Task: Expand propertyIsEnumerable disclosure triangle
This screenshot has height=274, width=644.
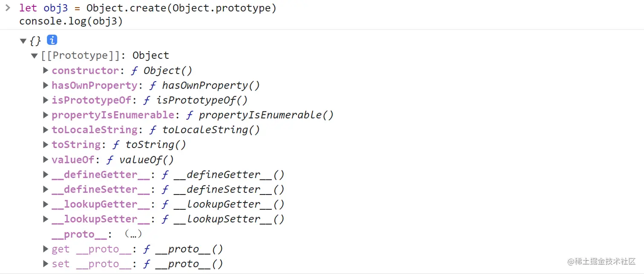Action: click(x=46, y=115)
